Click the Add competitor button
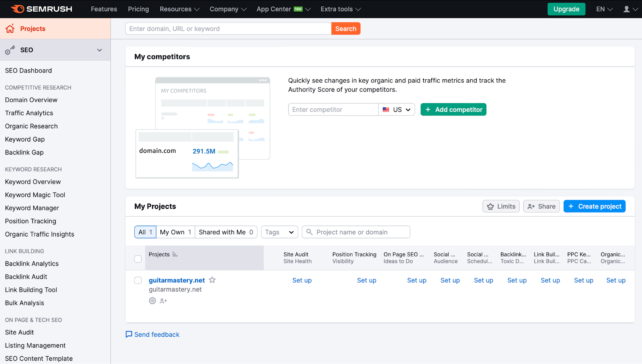 (x=453, y=109)
